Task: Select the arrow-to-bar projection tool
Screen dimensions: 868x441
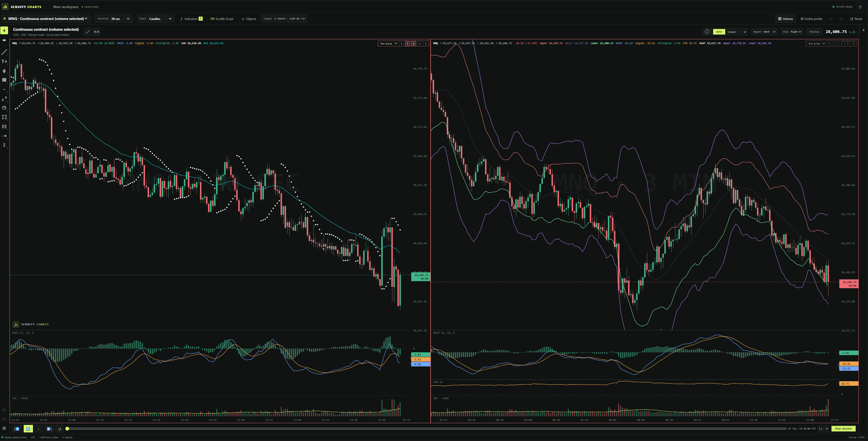Action: tap(4, 136)
